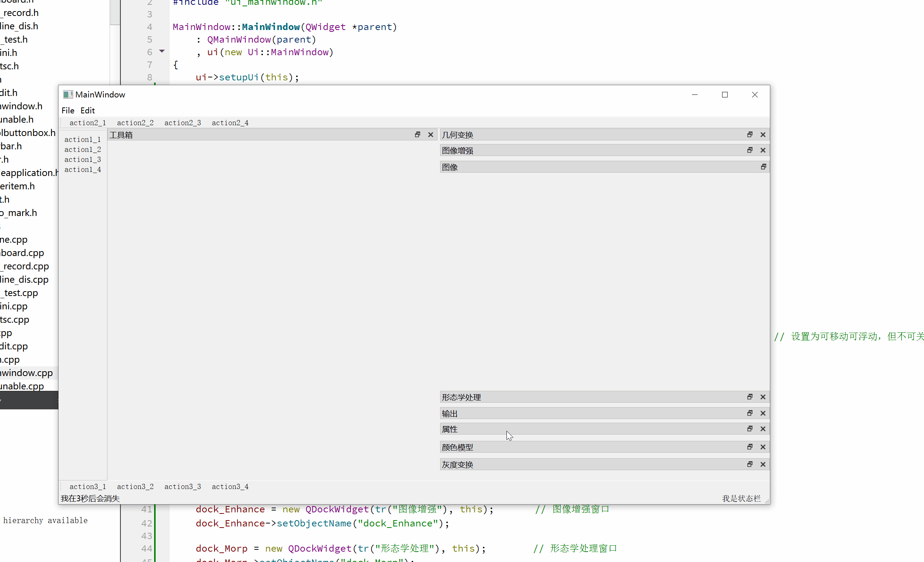Open the Edit menu
The width and height of the screenshot is (924, 562).
87,111
